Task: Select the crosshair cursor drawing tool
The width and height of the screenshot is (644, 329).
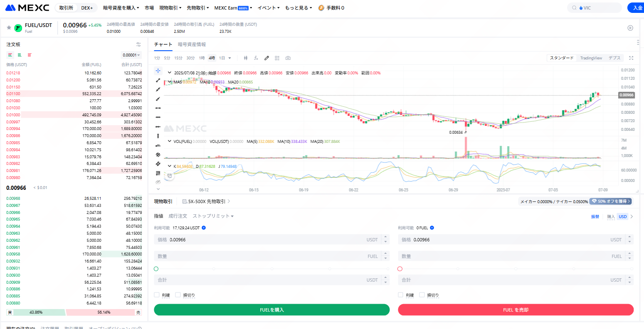Action: pos(158,71)
